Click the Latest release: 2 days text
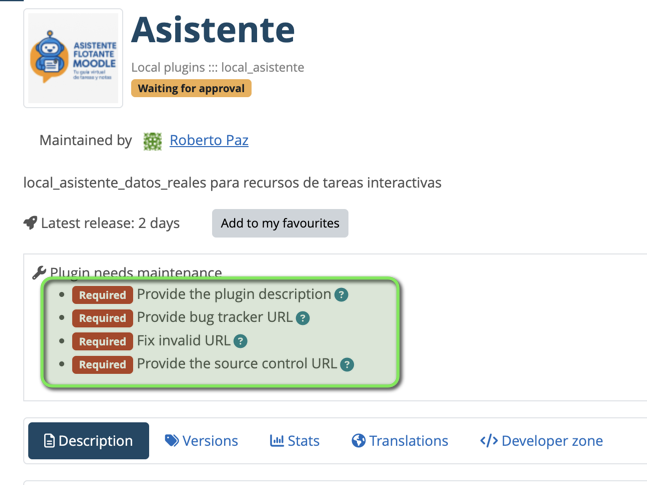The image size is (647, 485). pyautogui.click(x=110, y=223)
